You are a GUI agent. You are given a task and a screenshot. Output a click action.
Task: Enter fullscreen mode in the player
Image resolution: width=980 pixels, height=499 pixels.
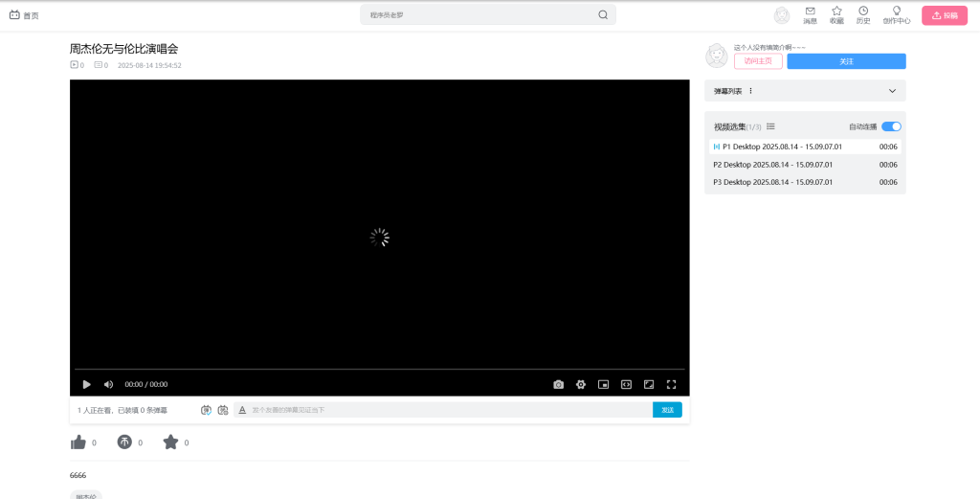coord(671,384)
